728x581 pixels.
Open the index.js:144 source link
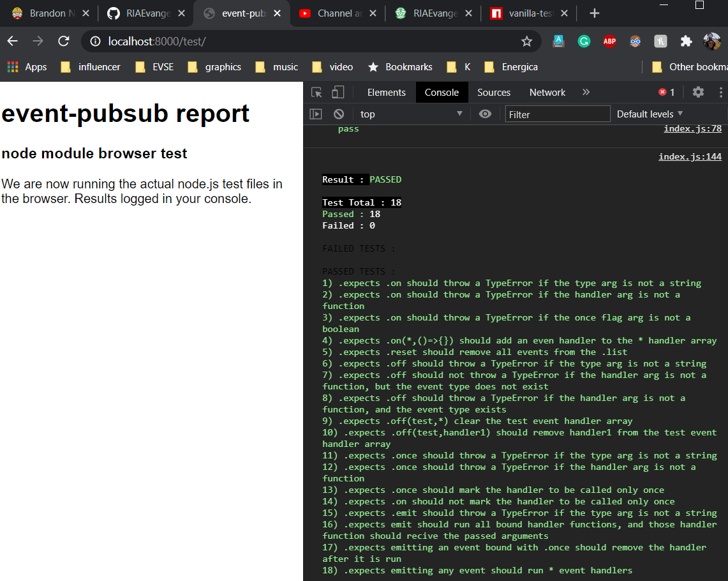(x=690, y=156)
